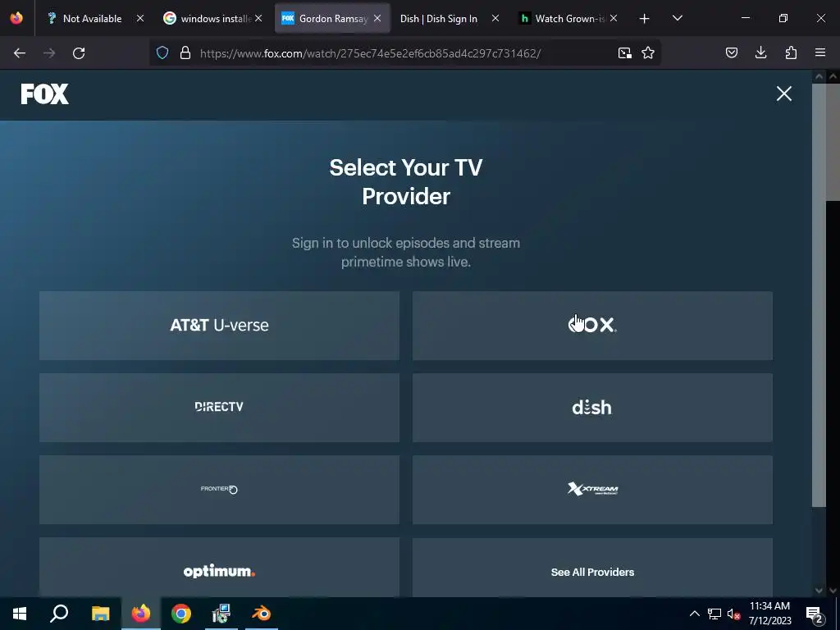Screen dimensions: 840x630
Task: Open the notification center with 2 alerts
Action: [815, 614]
